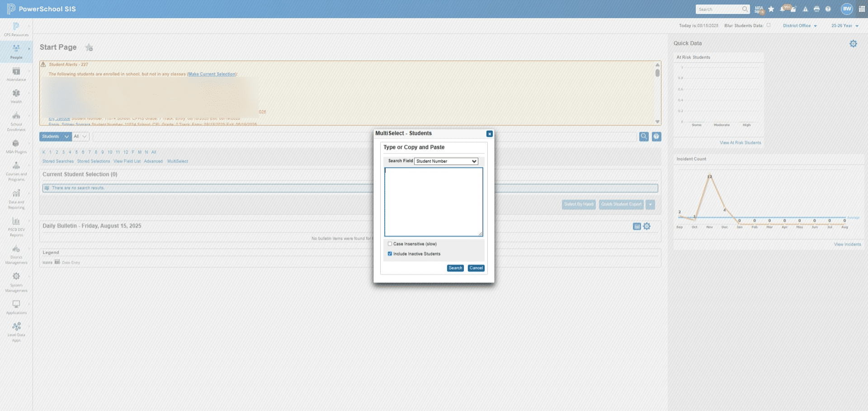The image size is (868, 411).
Task: Favorite Start Page with star icon
Action: (89, 47)
